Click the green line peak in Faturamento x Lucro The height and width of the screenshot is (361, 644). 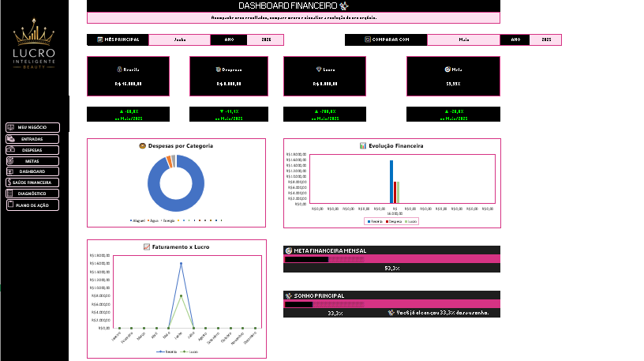tap(182, 295)
